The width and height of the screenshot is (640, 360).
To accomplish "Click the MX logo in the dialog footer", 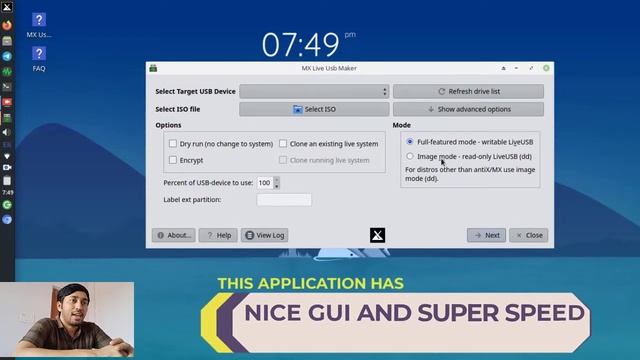I will click(378, 235).
